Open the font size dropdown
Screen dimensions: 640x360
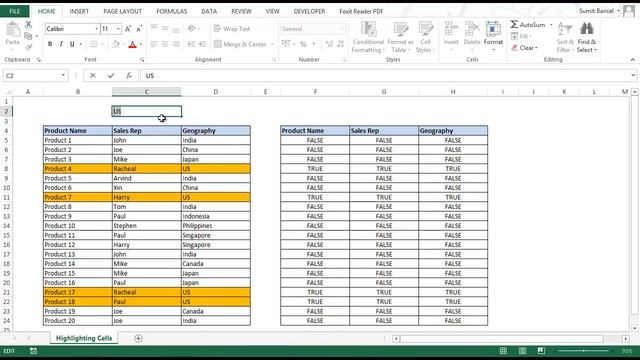click(118, 29)
